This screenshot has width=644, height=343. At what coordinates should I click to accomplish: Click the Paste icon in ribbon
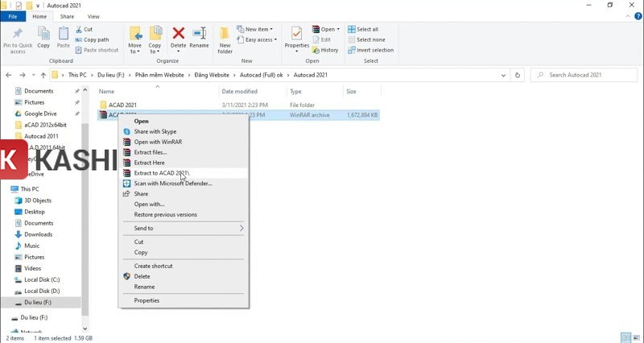click(64, 34)
